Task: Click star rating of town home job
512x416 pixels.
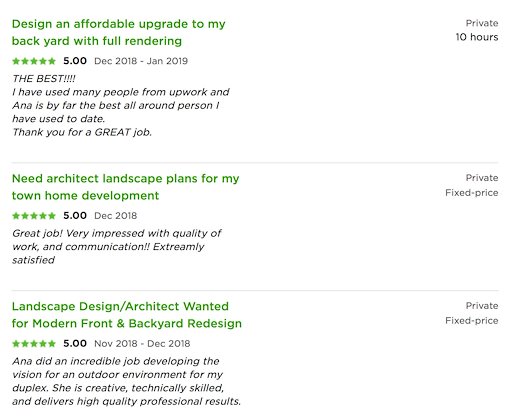Action: click(34, 216)
